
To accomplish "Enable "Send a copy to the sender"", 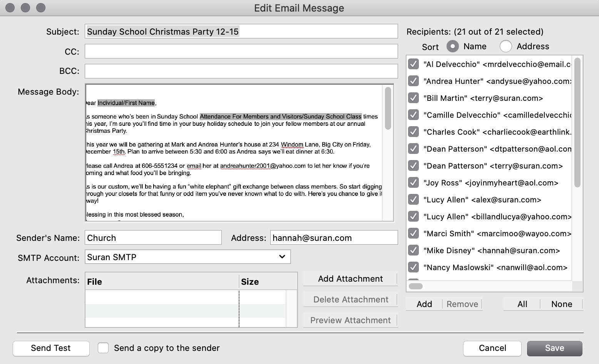I will (103, 348).
